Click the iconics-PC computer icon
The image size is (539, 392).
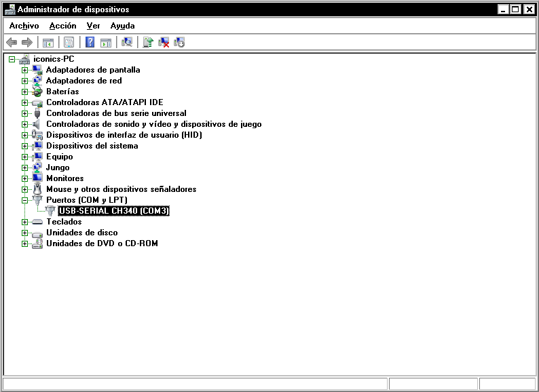click(x=24, y=60)
